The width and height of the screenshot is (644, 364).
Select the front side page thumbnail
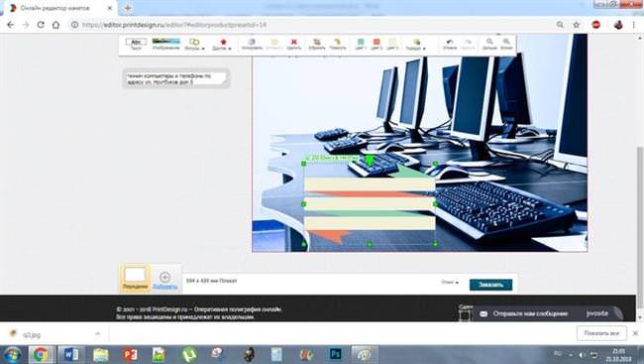(135, 278)
